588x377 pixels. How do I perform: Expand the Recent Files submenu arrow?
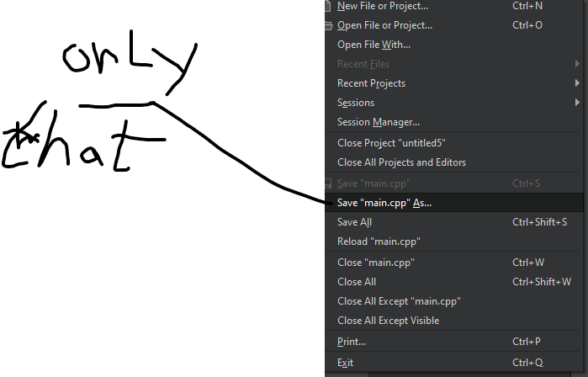click(x=577, y=64)
